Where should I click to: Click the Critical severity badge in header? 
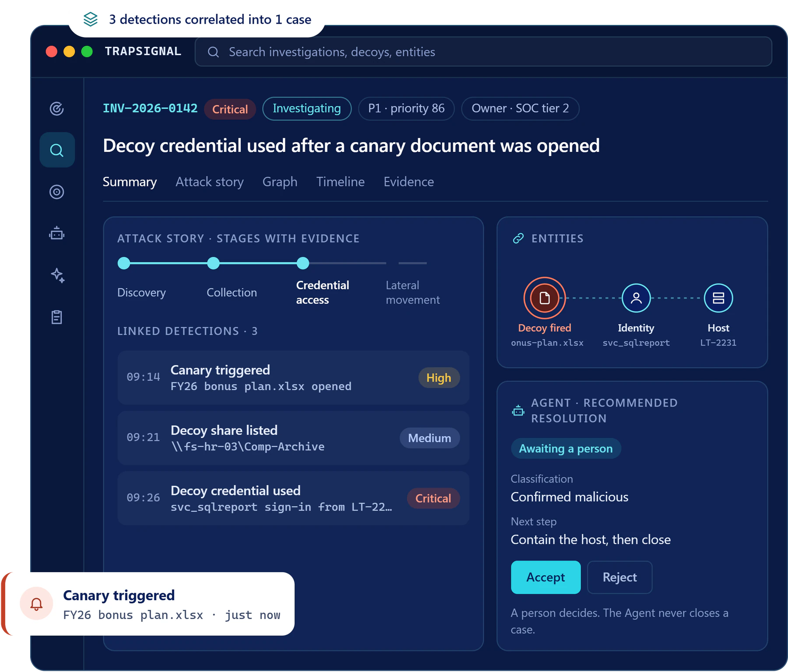[230, 109]
